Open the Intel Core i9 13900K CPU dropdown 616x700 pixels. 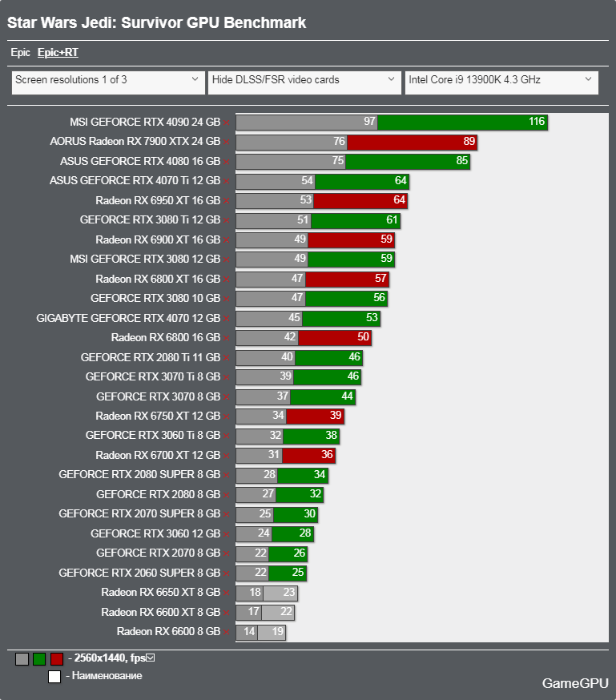point(501,82)
